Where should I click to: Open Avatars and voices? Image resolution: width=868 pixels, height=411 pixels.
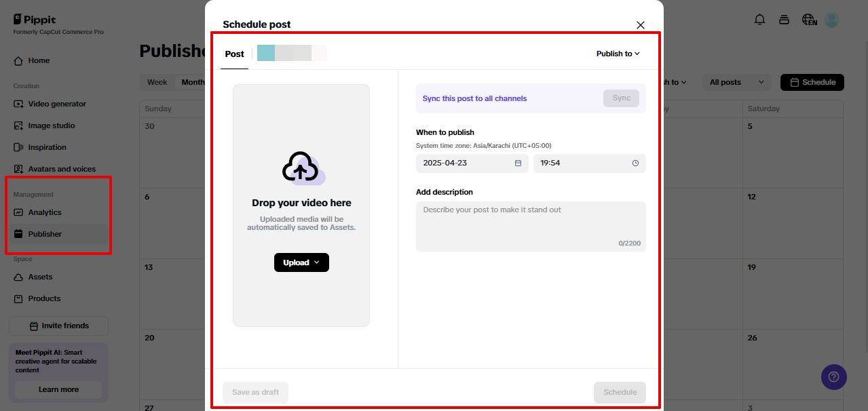[x=18, y=169]
